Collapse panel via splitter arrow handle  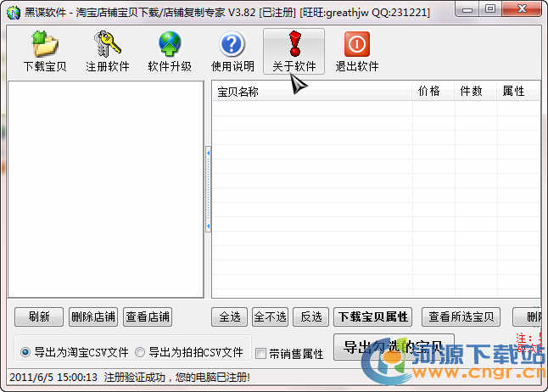(x=209, y=189)
